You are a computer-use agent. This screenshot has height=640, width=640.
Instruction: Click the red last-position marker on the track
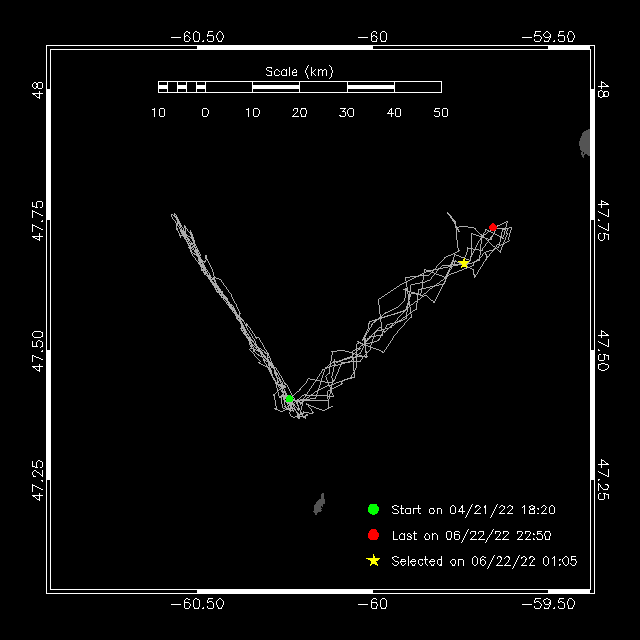pos(493,227)
